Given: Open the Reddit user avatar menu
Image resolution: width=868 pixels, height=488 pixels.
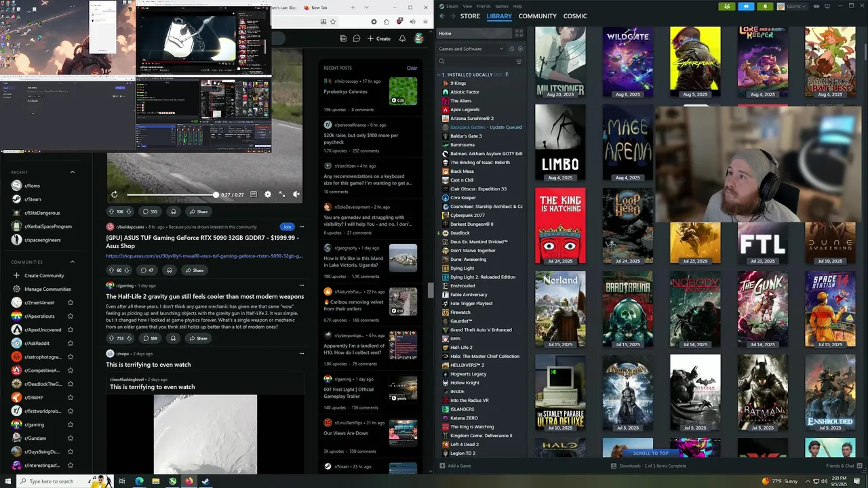Looking at the screenshot, I should click(419, 39).
